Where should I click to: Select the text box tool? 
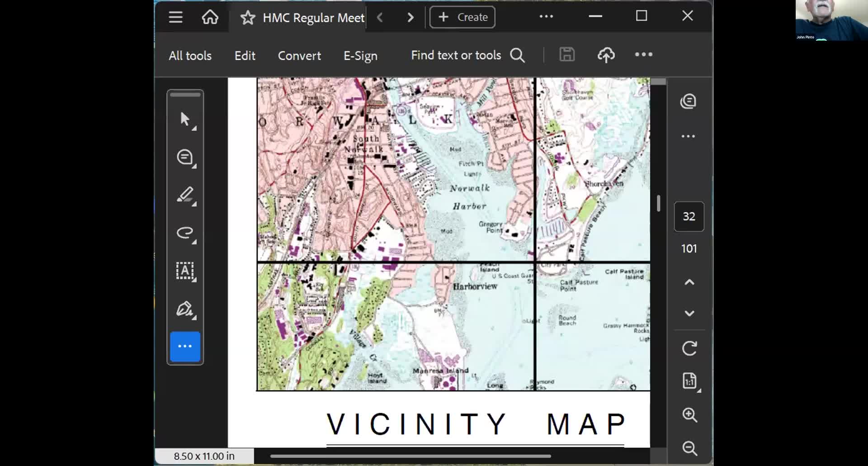point(185,271)
